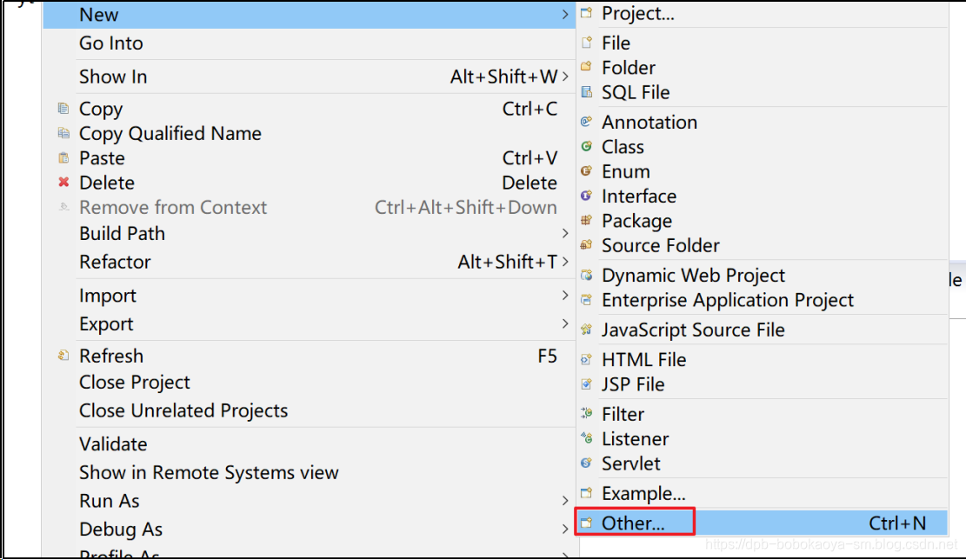Click the Copy icon in context menu
This screenshot has width=966, height=560.
click(x=63, y=109)
